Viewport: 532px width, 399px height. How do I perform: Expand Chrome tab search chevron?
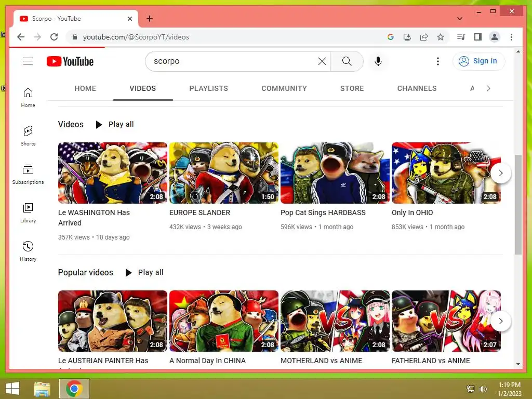[460, 19]
